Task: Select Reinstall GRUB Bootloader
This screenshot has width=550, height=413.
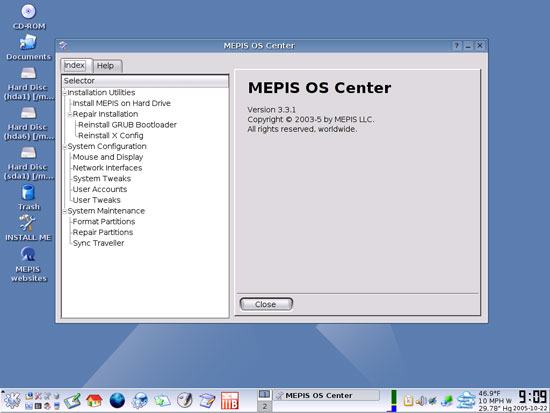Action: pyautogui.click(x=127, y=125)
